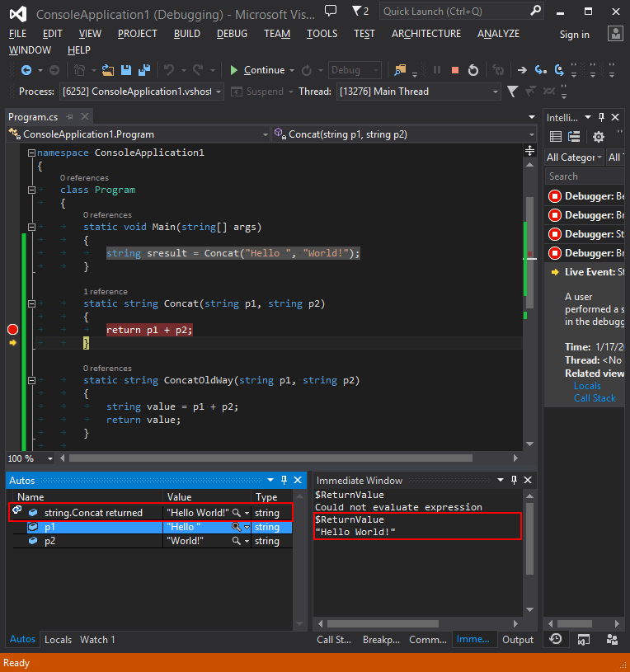630x672 pixels.
Task: Click the magnifier visualizer for p2 value
Action: 236,541
